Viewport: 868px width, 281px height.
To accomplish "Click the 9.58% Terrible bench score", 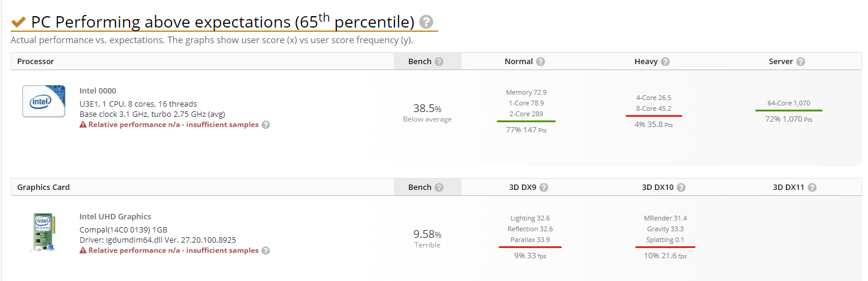I will (x=427, y=238).
